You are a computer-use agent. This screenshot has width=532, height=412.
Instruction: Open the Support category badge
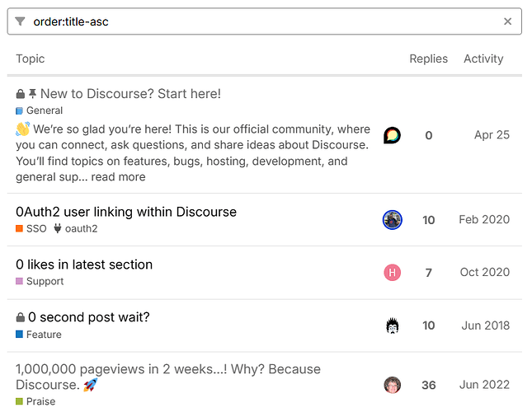40,281
